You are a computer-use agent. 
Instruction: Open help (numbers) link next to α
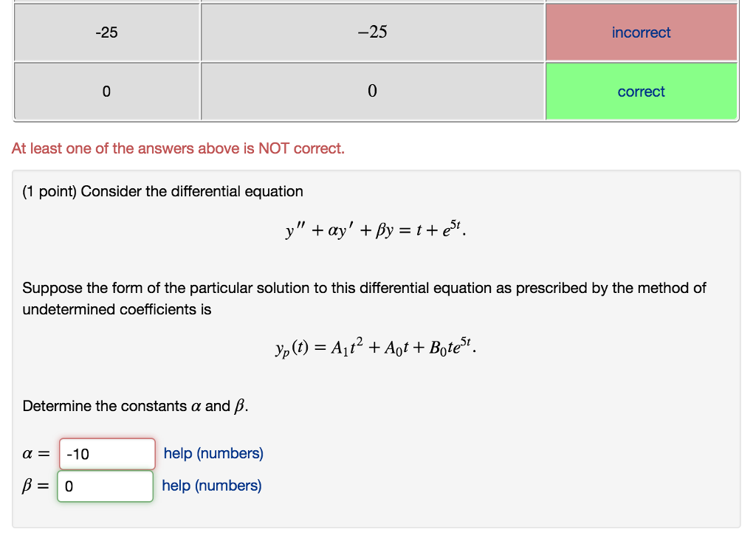tap(212, 453)
